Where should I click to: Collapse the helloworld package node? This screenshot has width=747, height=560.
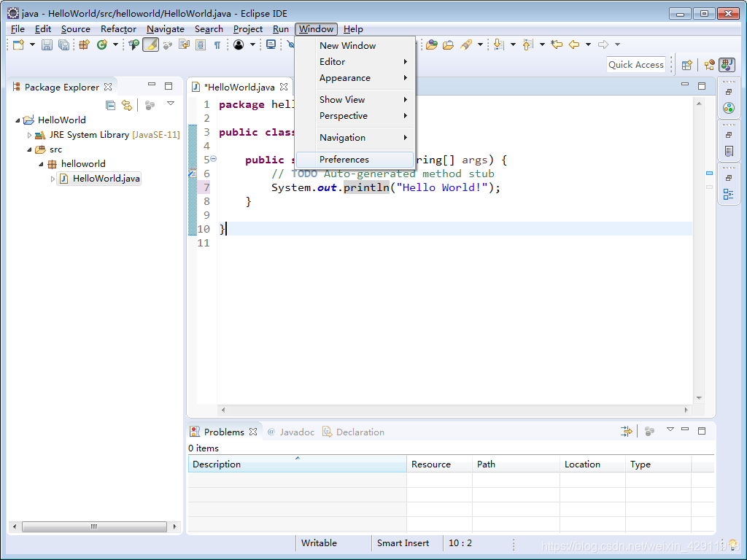tap(41, 164)
